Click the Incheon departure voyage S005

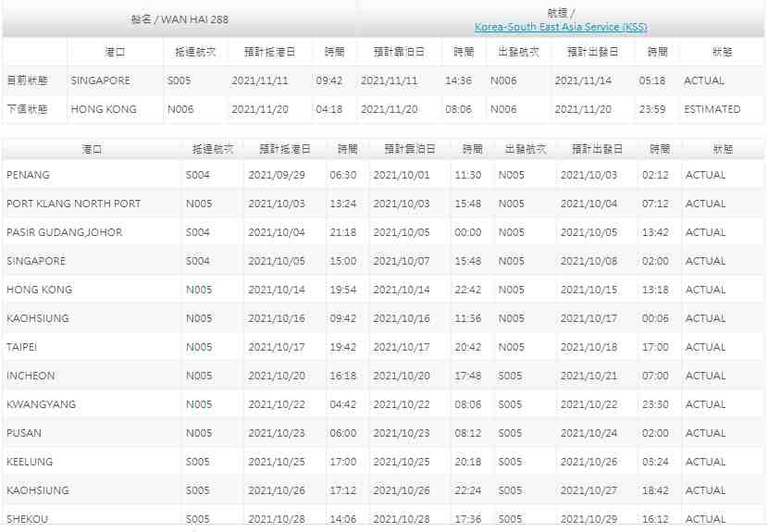tap(511, 376)
